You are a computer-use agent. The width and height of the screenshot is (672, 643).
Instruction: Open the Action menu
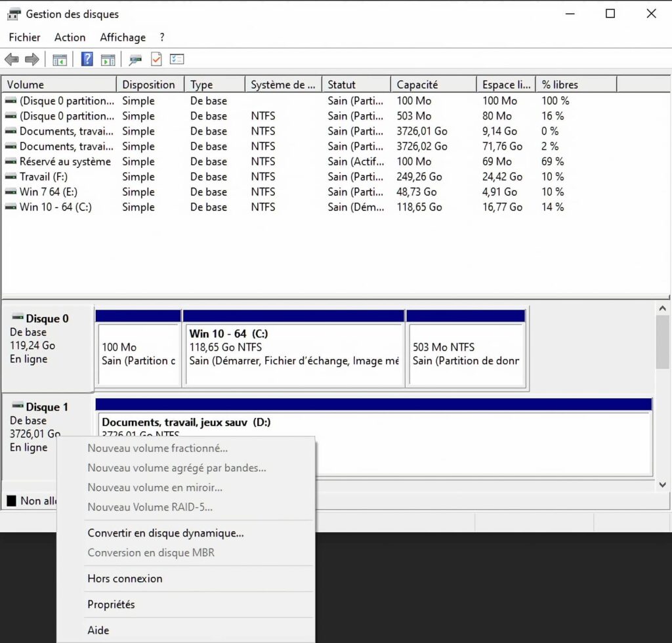(x=70, y=37)
